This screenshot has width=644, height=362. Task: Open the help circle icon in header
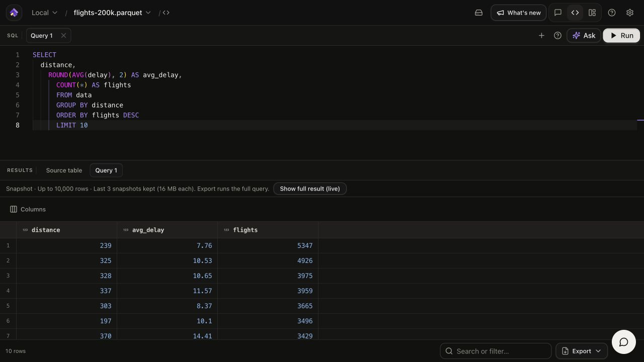612,13
